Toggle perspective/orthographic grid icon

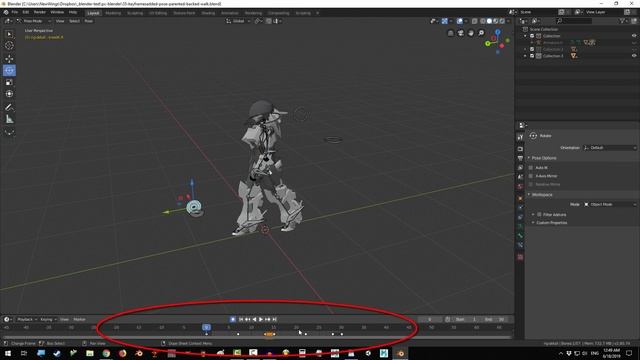(451, 33)
